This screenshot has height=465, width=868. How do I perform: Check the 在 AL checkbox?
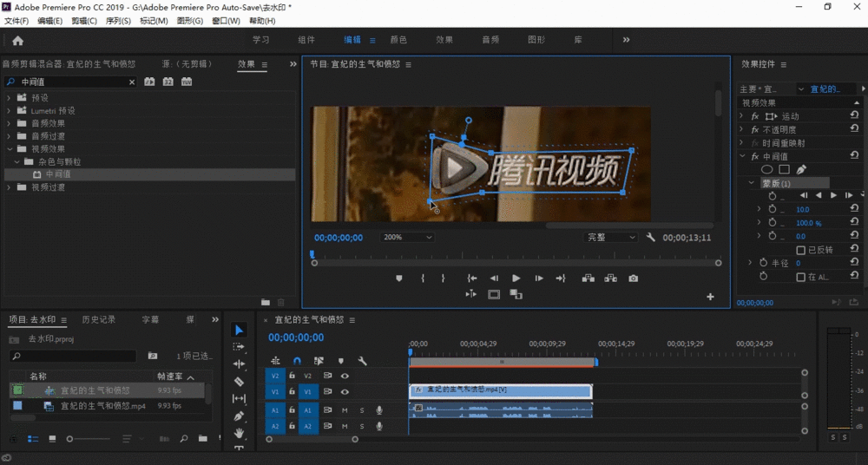pos(800,277)
